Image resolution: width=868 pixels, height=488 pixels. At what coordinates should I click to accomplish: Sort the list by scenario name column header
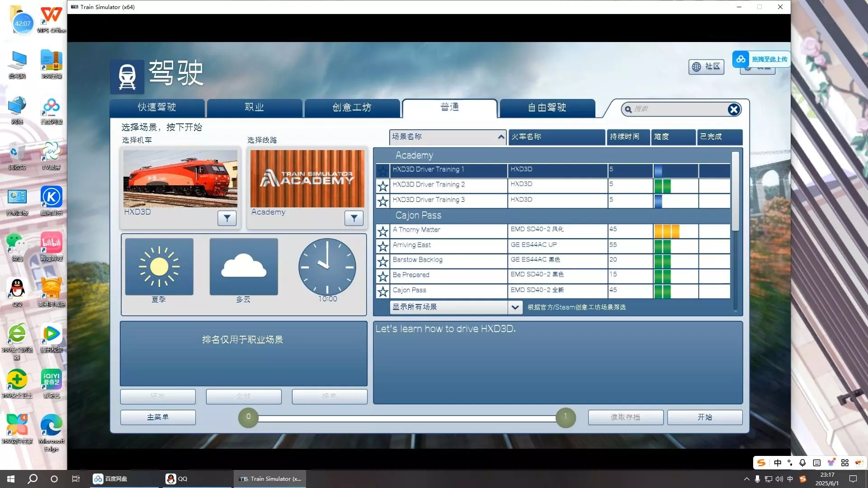447,137
